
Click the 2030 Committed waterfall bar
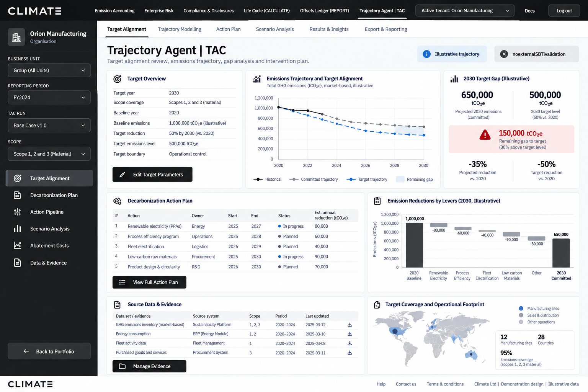(561, 253)
